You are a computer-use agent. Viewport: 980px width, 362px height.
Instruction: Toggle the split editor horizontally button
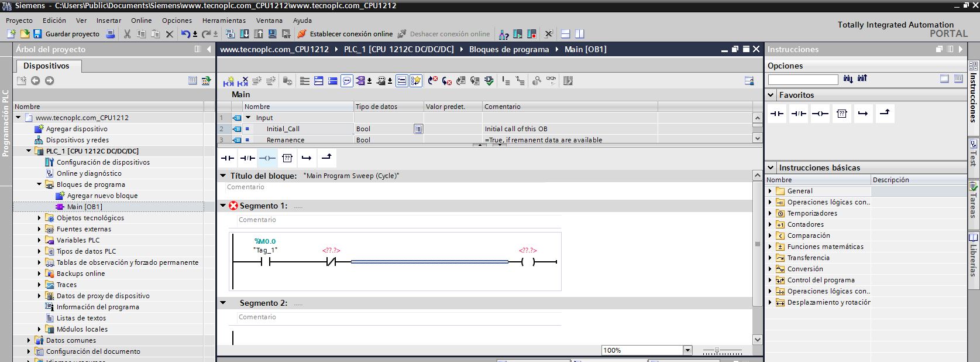point(565,34)
